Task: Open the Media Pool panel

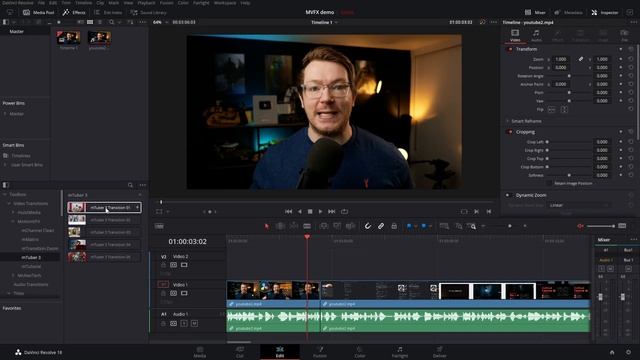Action: coord(38,13)
